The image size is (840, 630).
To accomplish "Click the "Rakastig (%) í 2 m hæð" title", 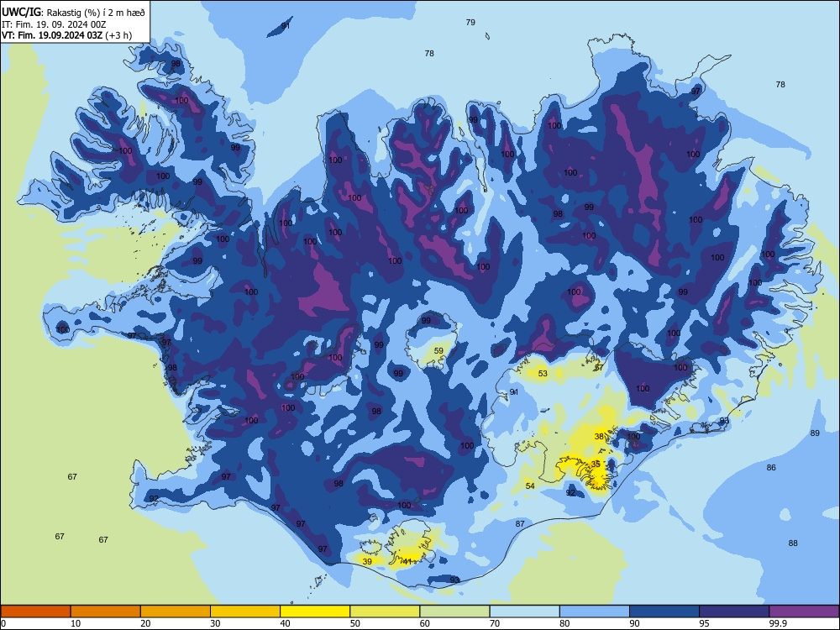I will coord(96,13).
